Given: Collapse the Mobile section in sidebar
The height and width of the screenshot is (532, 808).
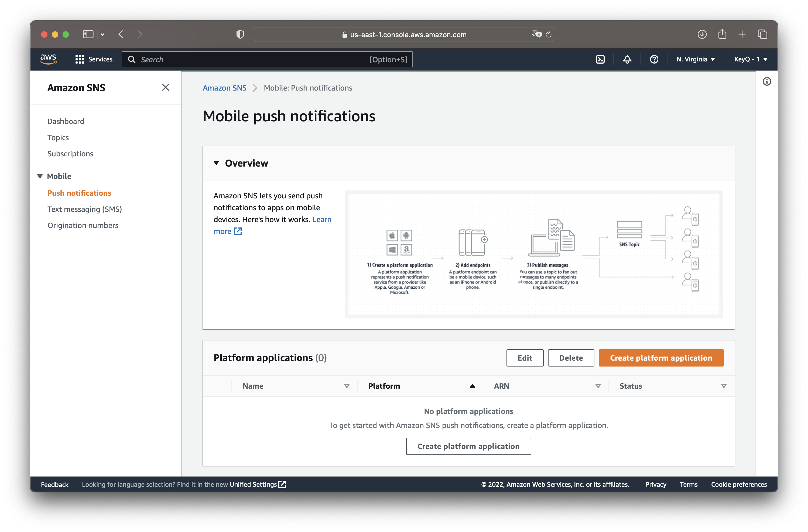Looking at the screenshot, I should [x=40, y=176].
